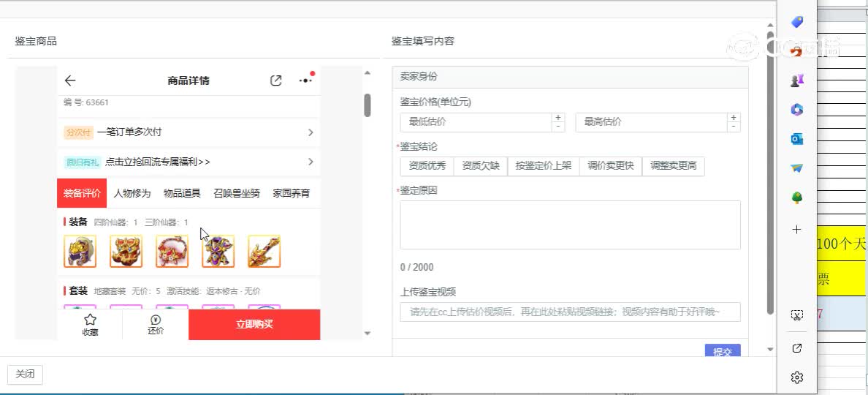Open the shopping tag sidebar icon

(x=797, y=22)
